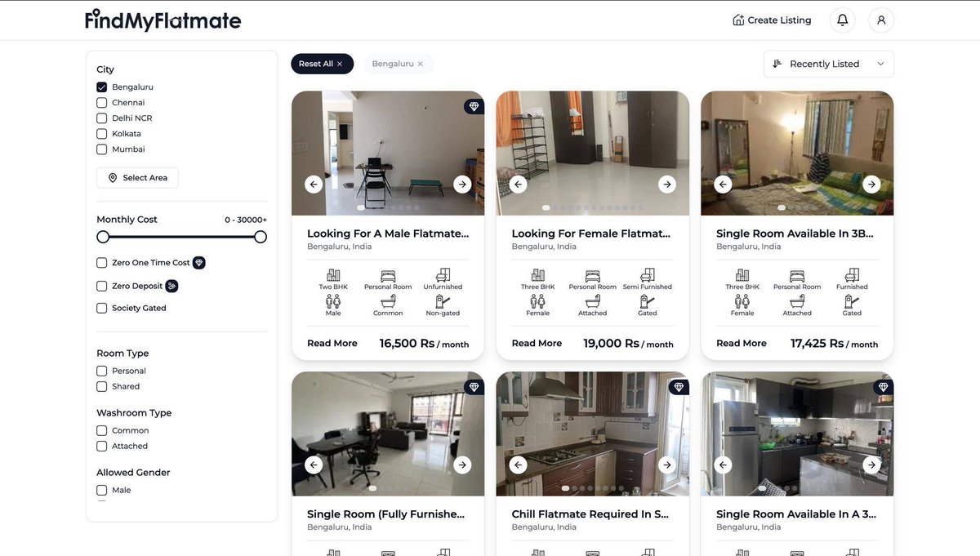Click the FindMyFlatmate logo
Viewport: 980px width, 556px height.
click(x=163, y=20)
